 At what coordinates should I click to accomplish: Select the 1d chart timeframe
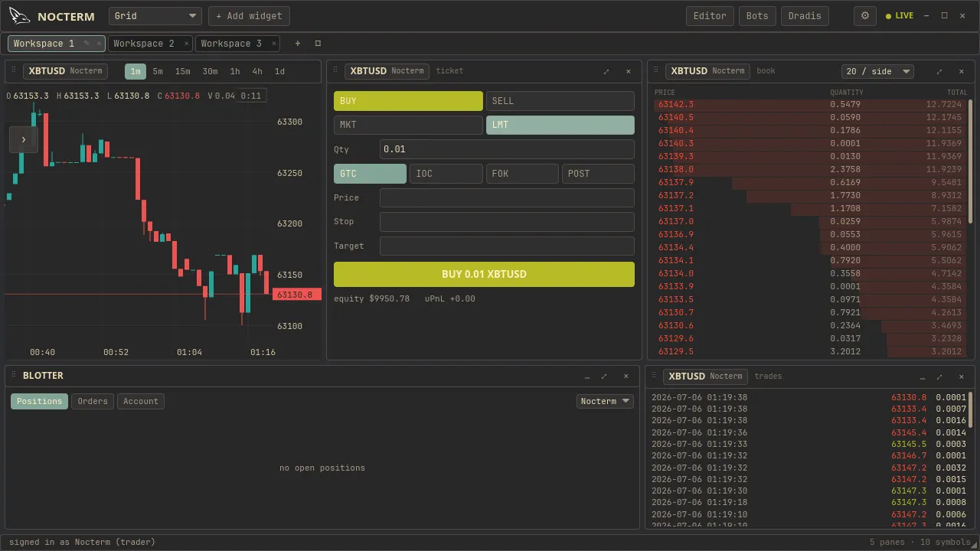pos(279,71)
